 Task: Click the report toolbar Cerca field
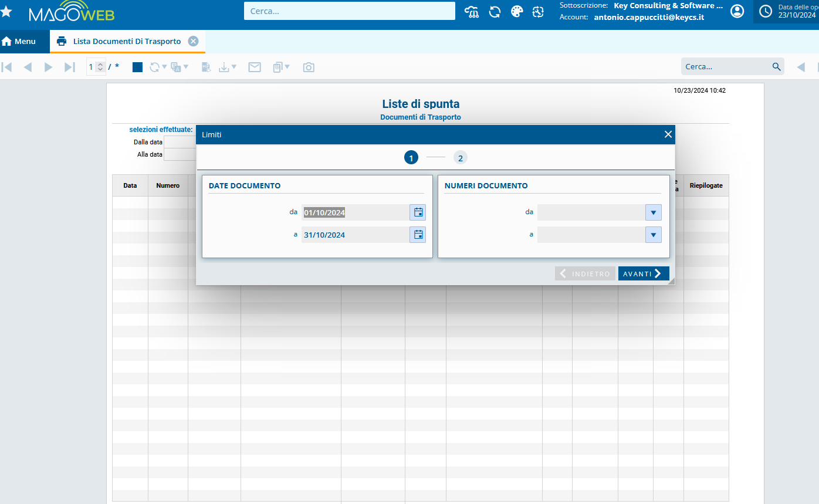(726, 66)
